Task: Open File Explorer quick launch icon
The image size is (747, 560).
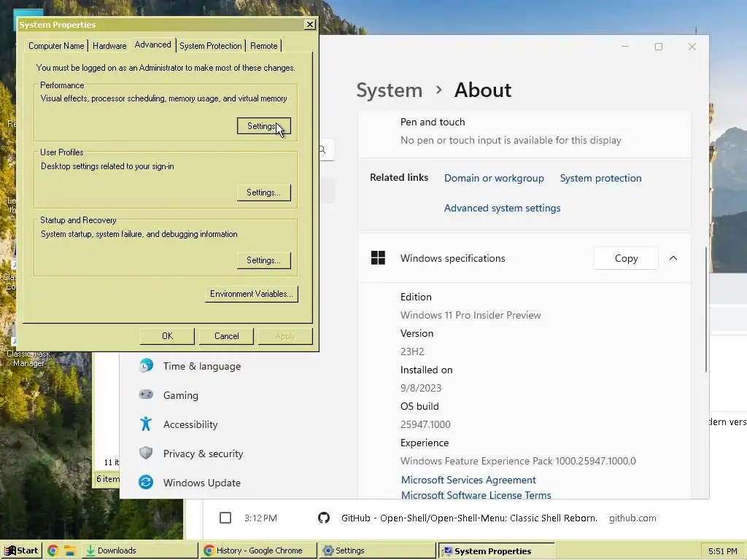Action: [x=70, y=551]
